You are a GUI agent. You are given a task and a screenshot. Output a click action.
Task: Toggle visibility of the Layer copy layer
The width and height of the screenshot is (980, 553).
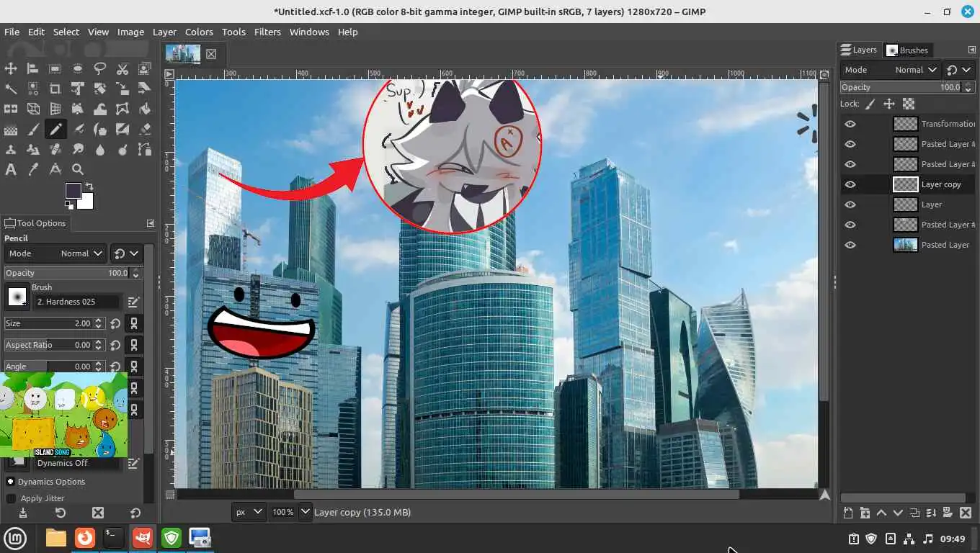pyautogui.click(x=850, y=184)
